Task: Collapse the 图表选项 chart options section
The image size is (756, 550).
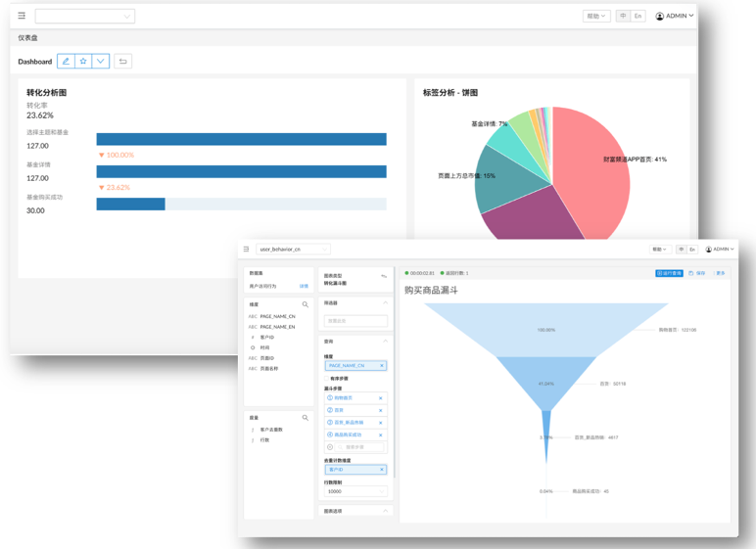Action: point(385,511)
